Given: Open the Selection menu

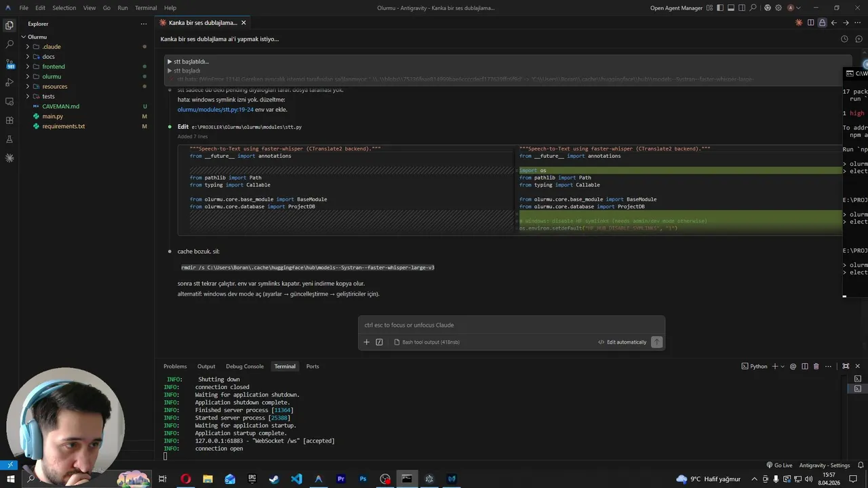Looking at the screenshot, I should point(64,8).
